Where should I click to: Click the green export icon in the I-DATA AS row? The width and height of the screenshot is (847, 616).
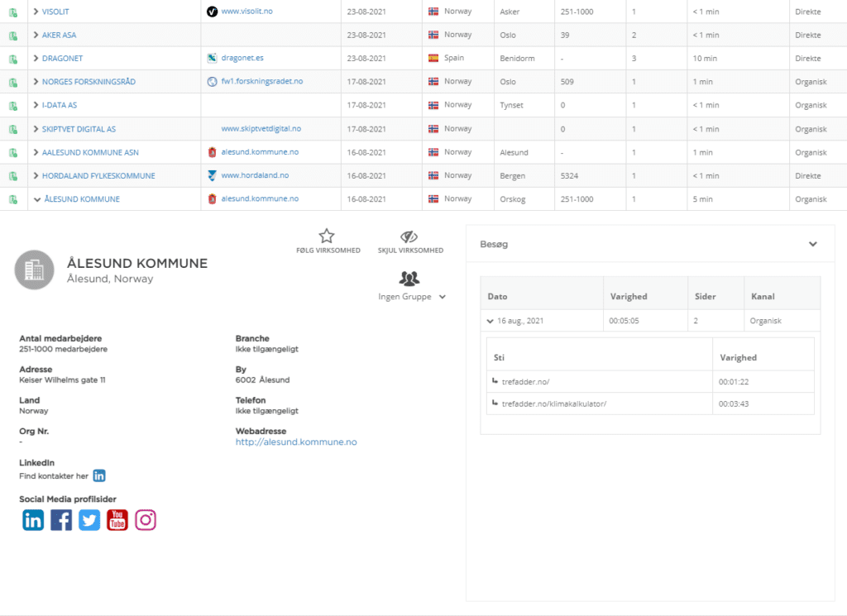pyautogui.click(x=13, y=106)
